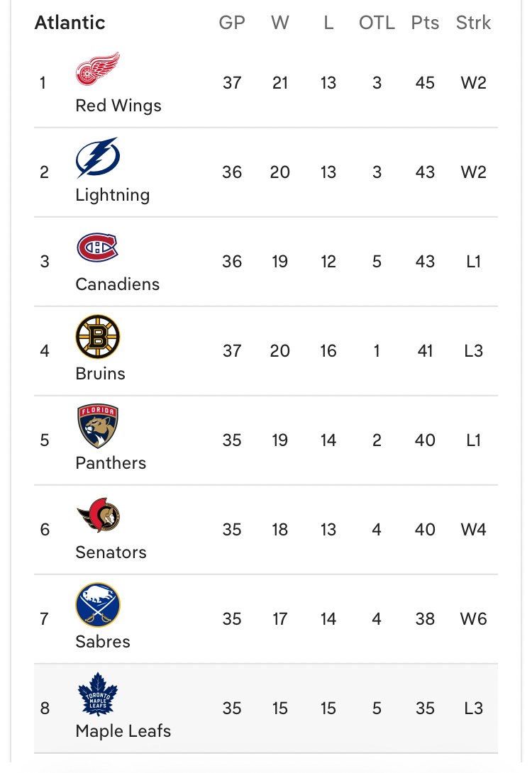Click the Sabres buffalo logo
The height and width of the screenshot is (773, 532).
[x=98, y=605]
